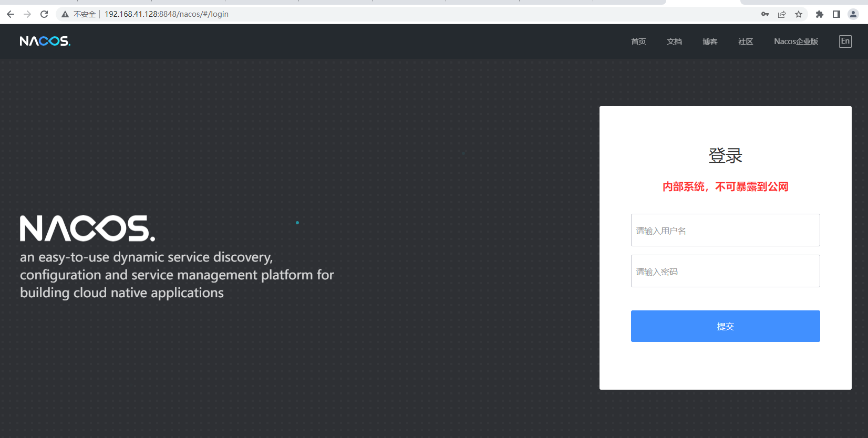The width and height of the screenshot is (868, 438).
Task: Focus the 请输入密码 password field
Action: (x=726, y=271)
